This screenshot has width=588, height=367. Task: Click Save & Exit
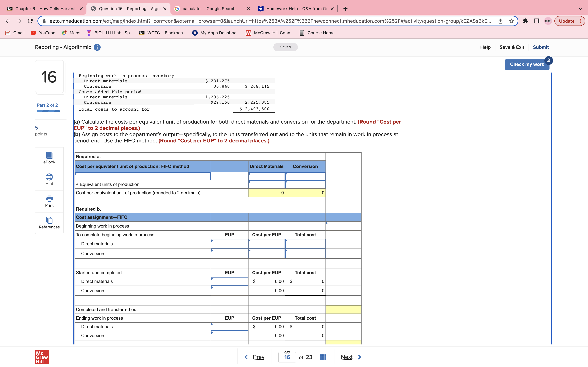pyautogui.click(x=512, y=47)
